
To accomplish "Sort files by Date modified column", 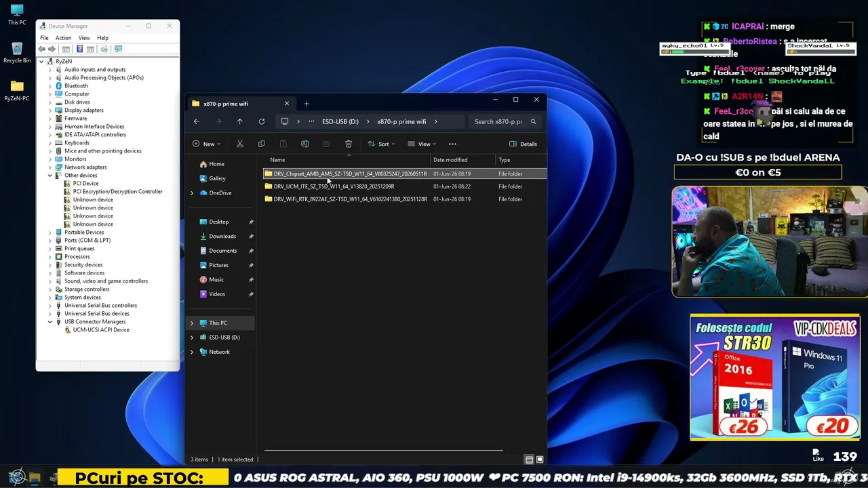I will click(450, 160).
